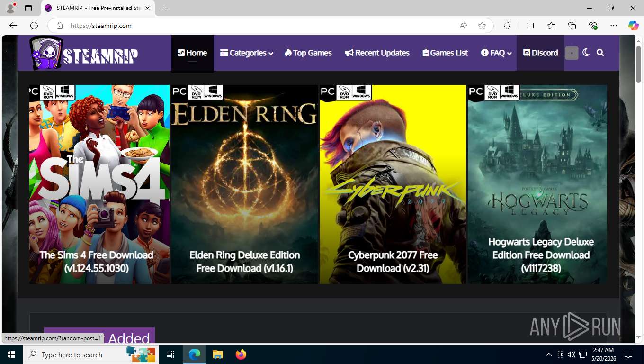Open the site search icon
The height and width of the screenshot is (364, 644).
pyautogui.click(x=600, y=53)
